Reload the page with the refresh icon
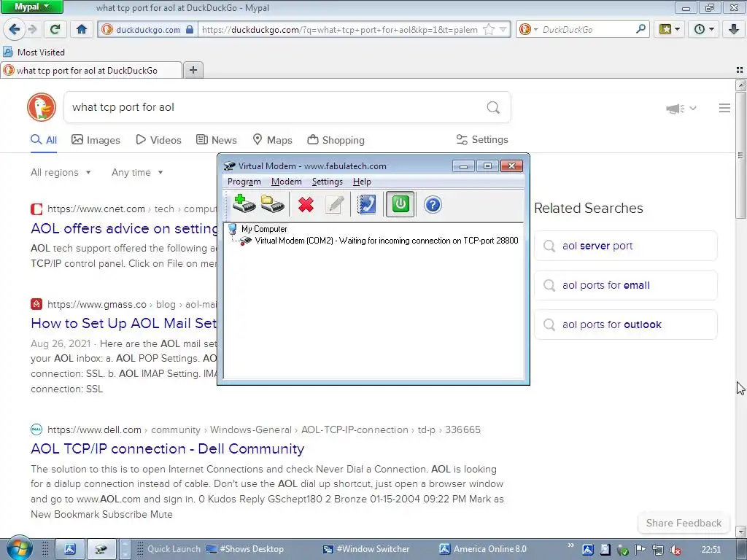The width and height of the screenshot is (747, 560). (x=55, y=29)
